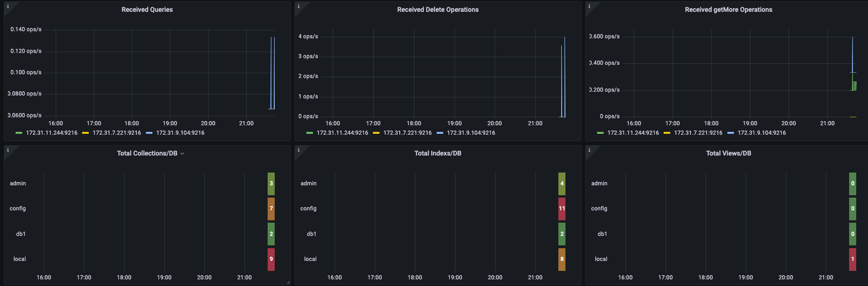The image size is (868, 286).
Task: Click the info icon on Total Views/DB panel
Action: 589,150
